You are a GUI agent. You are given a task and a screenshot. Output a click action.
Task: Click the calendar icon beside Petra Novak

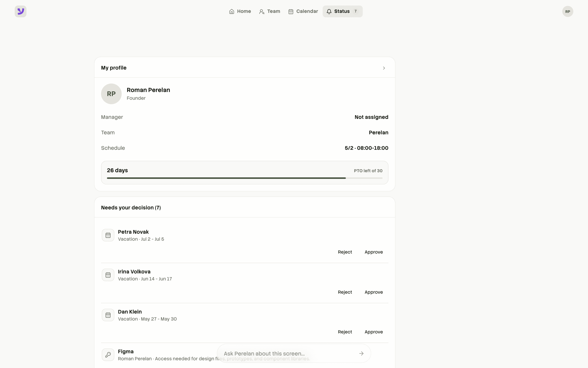pos(108,235)
